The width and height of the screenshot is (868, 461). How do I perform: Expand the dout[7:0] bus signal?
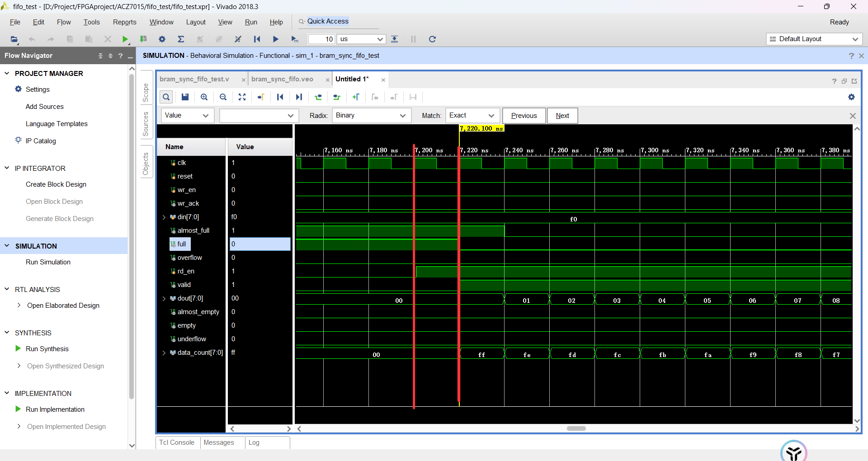coord(164,299)
